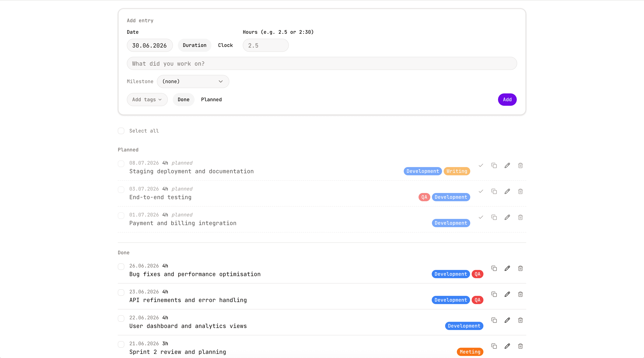Duplicate the End-to-end testing entry
Image resolution: width=644 pixels, height=358 pixels.
pyautogui.click(x=494, y=191)
